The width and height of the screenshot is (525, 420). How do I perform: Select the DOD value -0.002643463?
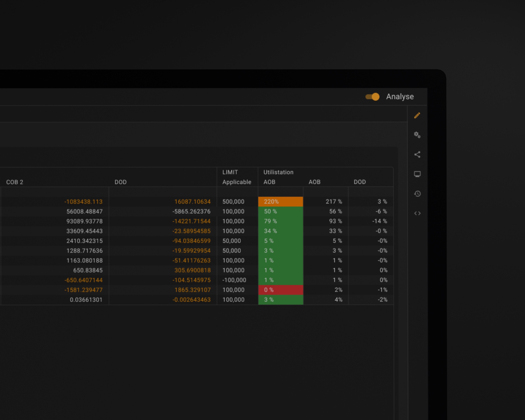tap(191, 300)
